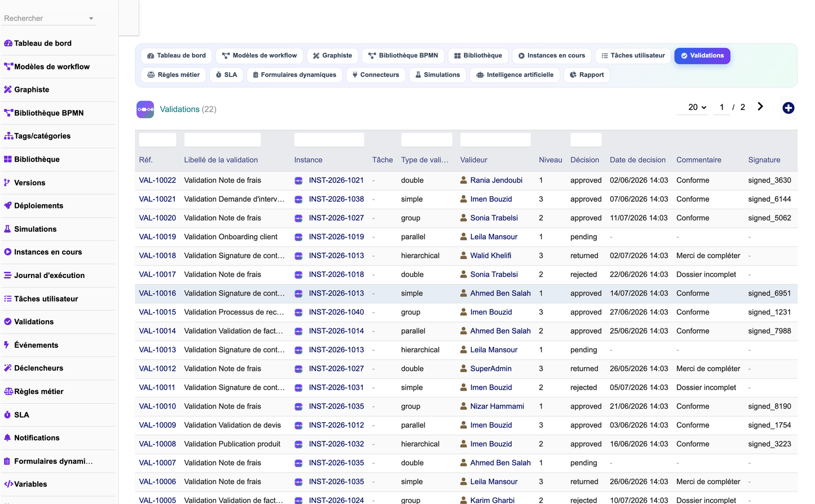Screen dimensions: 815x504
Task: Open the Tableau de bord tab
Action: [x=177, y=56]
